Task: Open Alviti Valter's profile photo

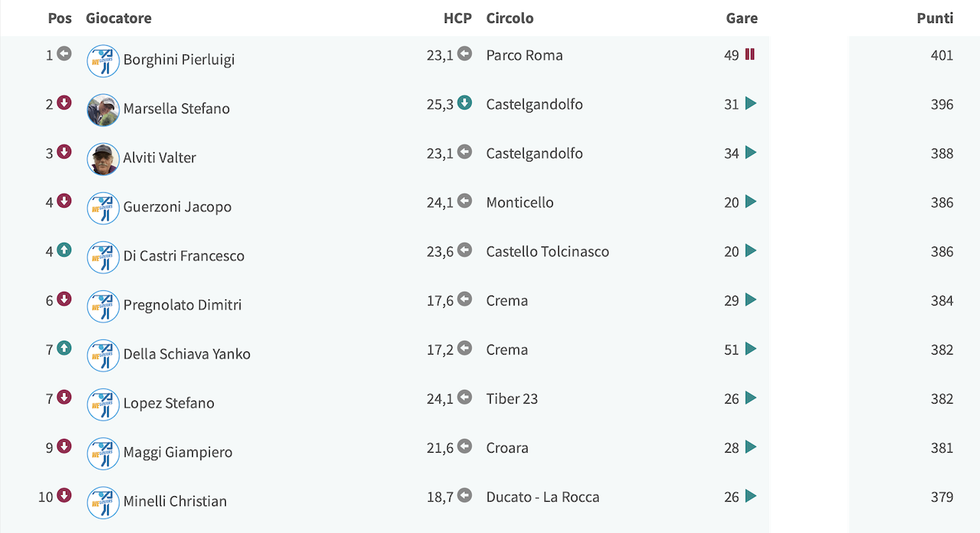Action: (x=103, y=159)
